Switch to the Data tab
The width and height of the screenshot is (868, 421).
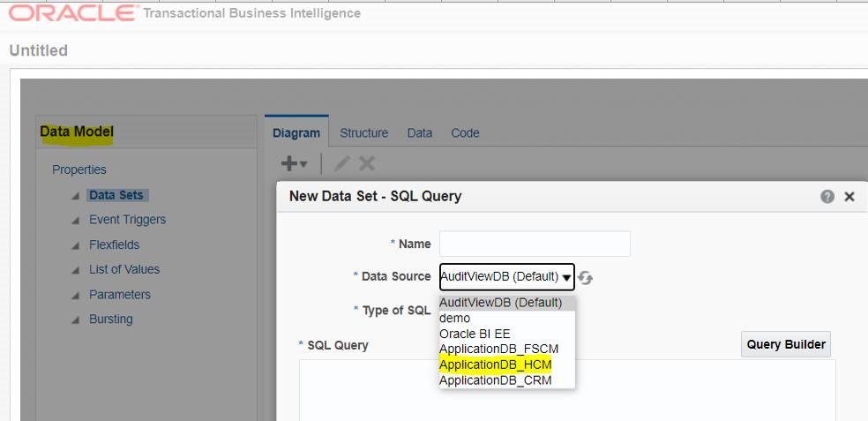click(420, 133)
